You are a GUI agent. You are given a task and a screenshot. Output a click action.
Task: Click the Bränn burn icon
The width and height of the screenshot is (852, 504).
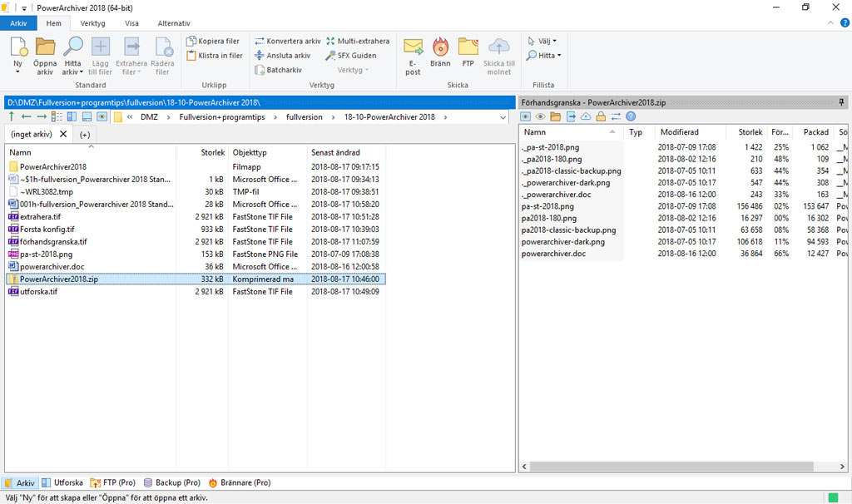[x=440, y=47]
